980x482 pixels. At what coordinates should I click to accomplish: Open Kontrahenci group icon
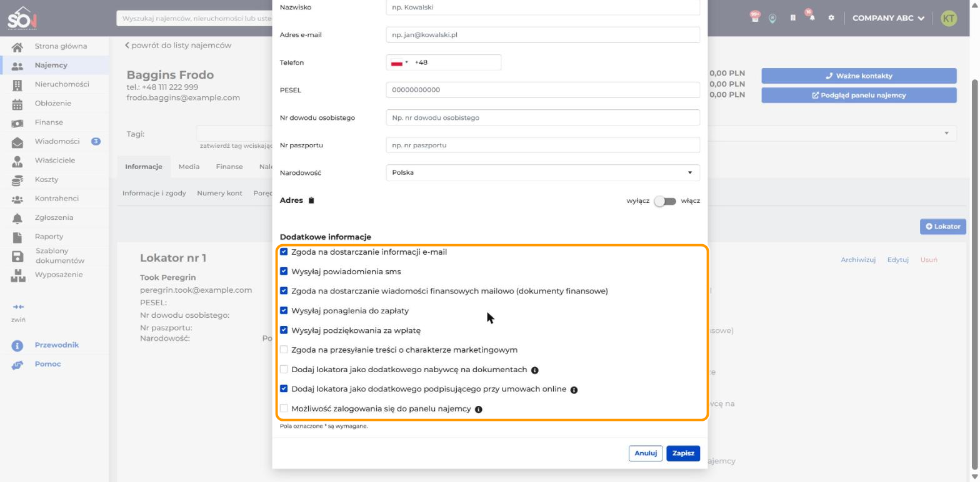[x=17, y=200]
